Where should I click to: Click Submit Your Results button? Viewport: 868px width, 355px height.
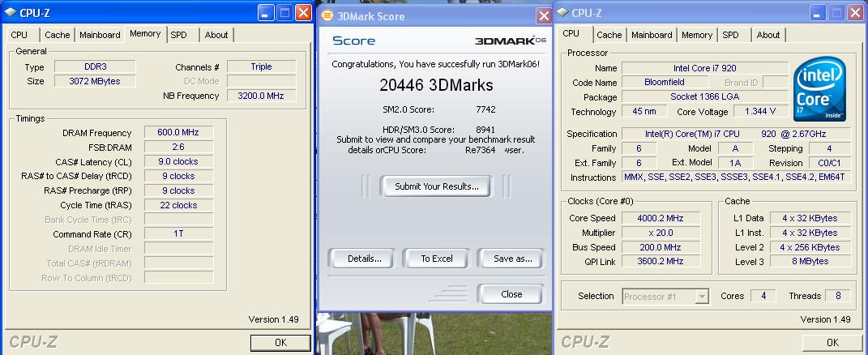point(436,186)
